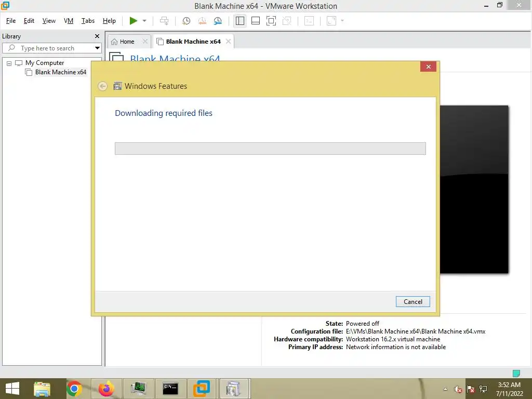Open the VM menu

[69, 21]
